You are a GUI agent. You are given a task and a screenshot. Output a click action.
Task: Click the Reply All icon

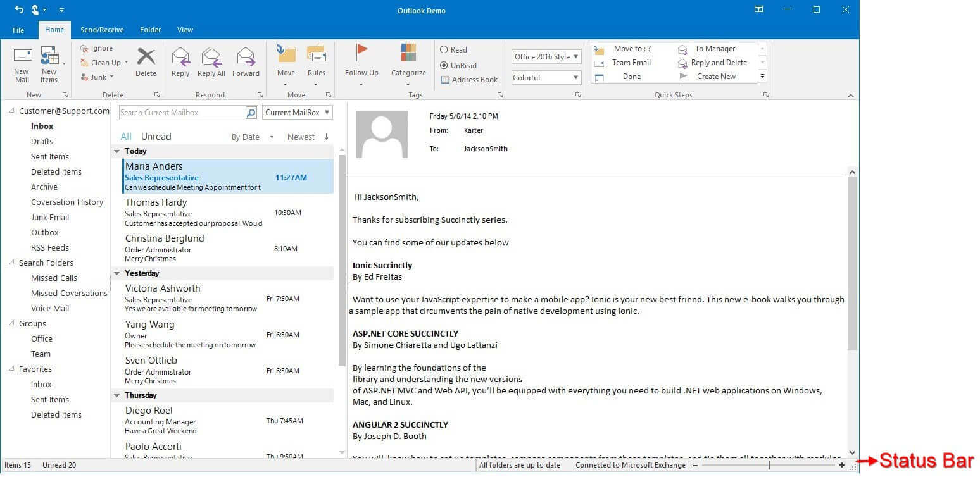[x=211, y=57]
